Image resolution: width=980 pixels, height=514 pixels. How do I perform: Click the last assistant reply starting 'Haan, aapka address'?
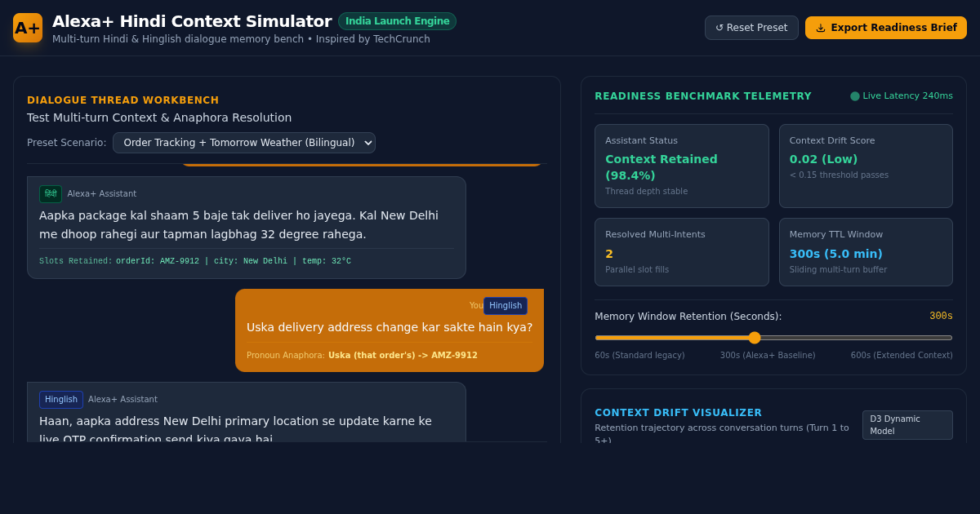coord(246,412)
